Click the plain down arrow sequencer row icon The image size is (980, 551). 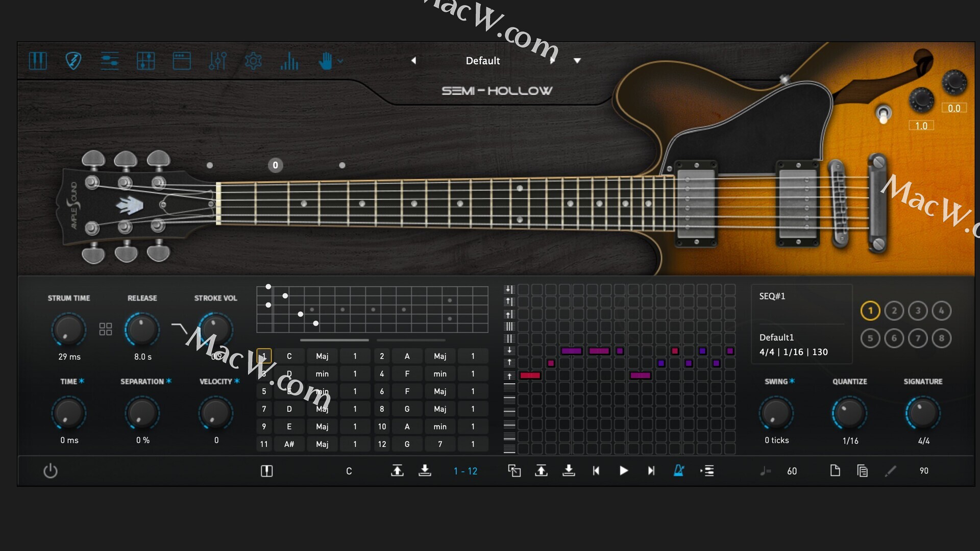509,350
